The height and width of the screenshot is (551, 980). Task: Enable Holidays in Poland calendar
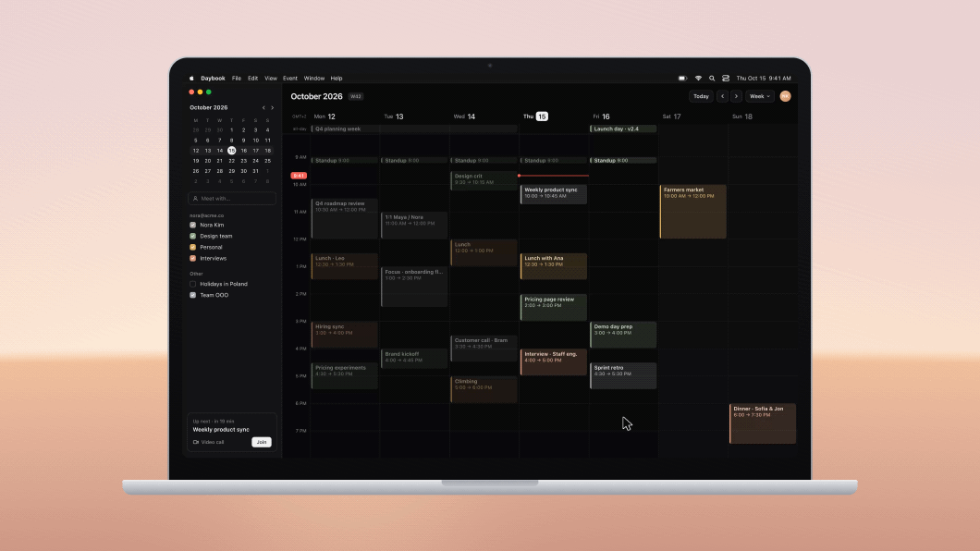click(x=192, y=284)
